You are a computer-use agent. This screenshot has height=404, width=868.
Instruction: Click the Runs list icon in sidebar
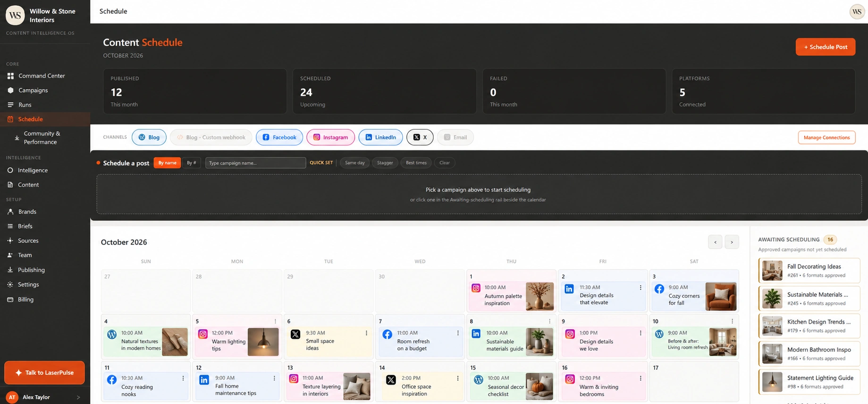point(10,105)
